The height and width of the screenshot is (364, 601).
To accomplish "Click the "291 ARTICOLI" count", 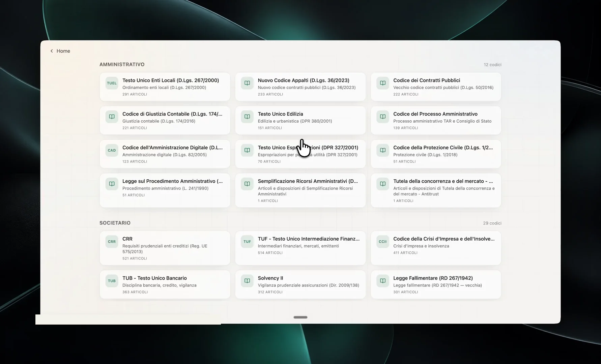I will coord(135,94).
